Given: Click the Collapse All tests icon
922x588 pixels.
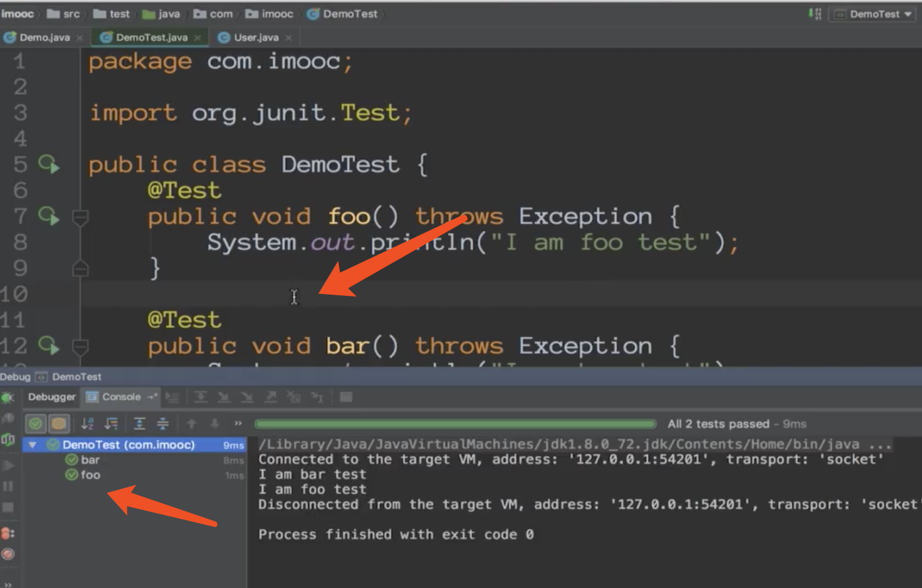Looking at the screenshot, I should (162, 424).
